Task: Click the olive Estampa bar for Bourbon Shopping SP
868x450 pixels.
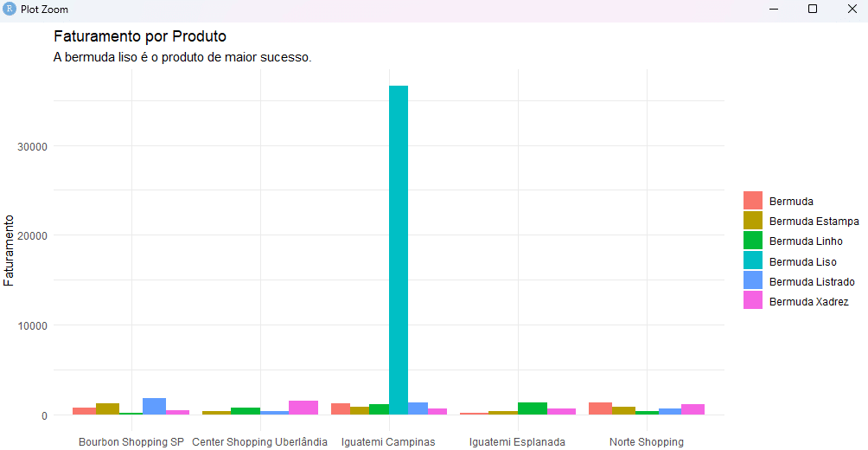Action: (x=108, y=409)
